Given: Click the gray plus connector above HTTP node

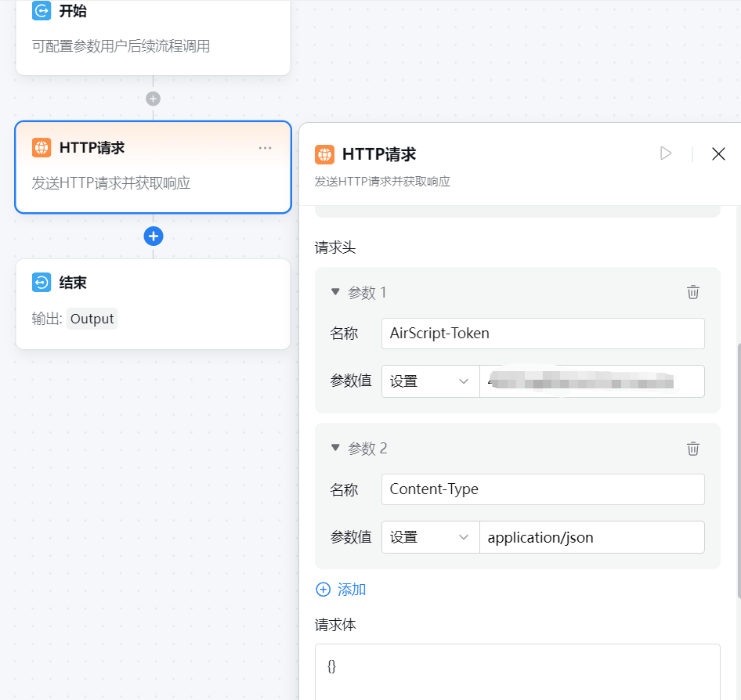Looking at the screenshot, I should pyautogui.click(x=153, y=99).
